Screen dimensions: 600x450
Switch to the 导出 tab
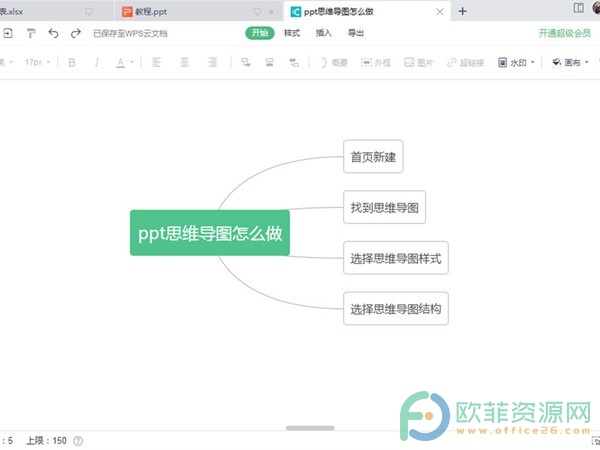click(355, 33)
